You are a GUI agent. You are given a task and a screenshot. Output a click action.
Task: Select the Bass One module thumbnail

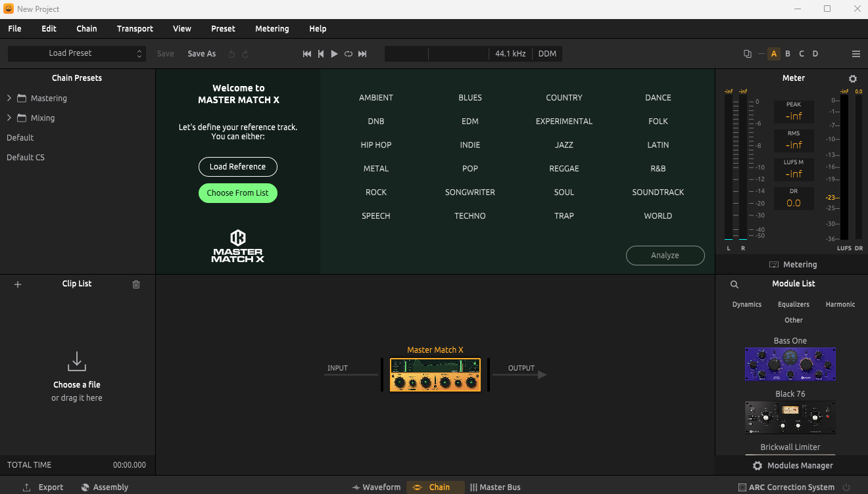click(x=790, y=364)
